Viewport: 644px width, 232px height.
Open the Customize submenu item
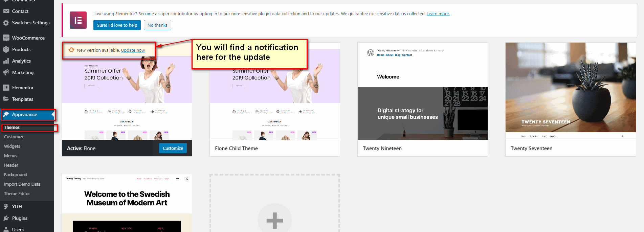coord(14,137)
